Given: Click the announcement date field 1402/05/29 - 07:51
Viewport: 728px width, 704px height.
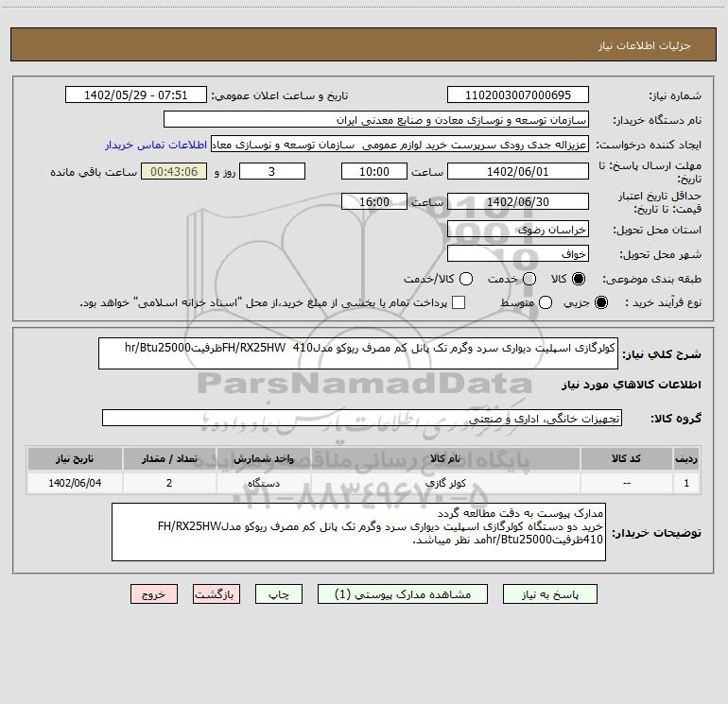Looking at the screenshot, I should (135, 94).
